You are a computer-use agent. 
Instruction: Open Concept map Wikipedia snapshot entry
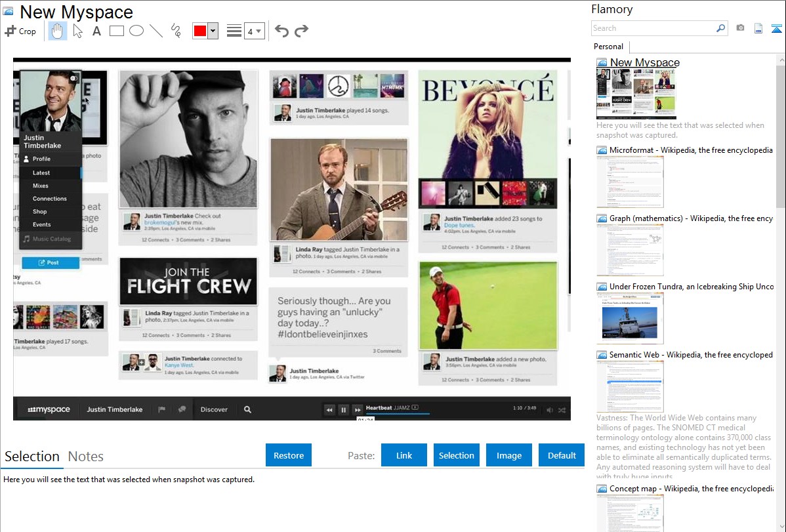(x=691, y=488)
